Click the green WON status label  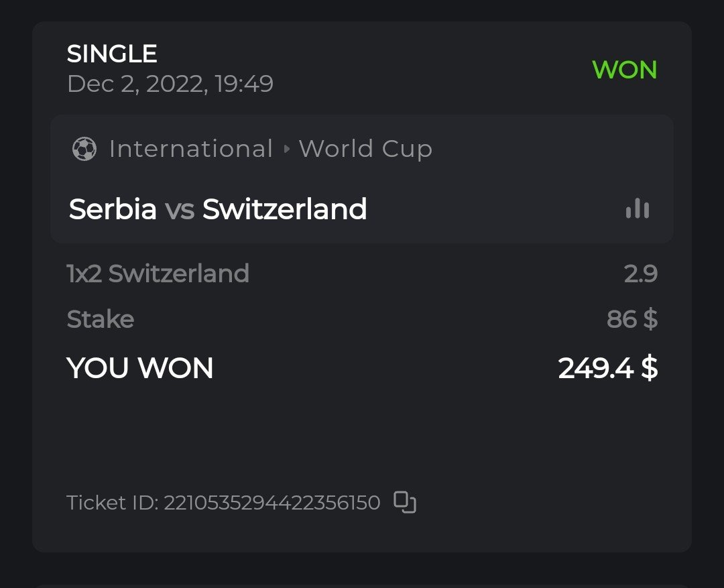click(624, 70)
